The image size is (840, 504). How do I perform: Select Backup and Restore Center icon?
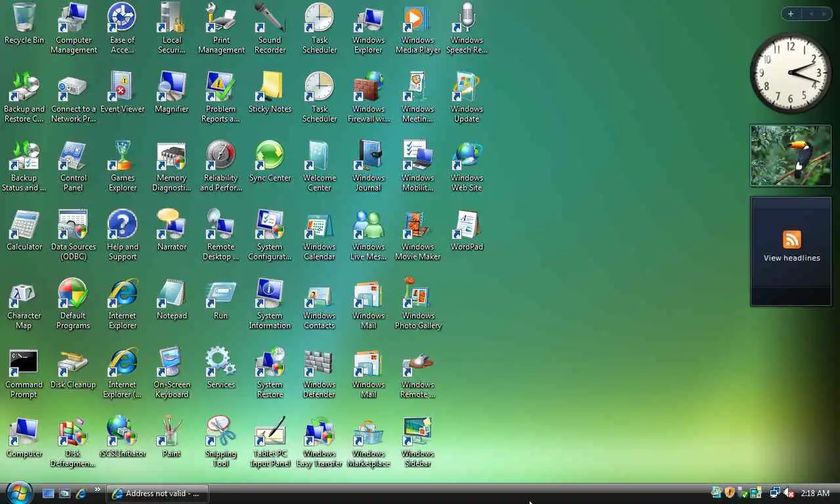24,97
